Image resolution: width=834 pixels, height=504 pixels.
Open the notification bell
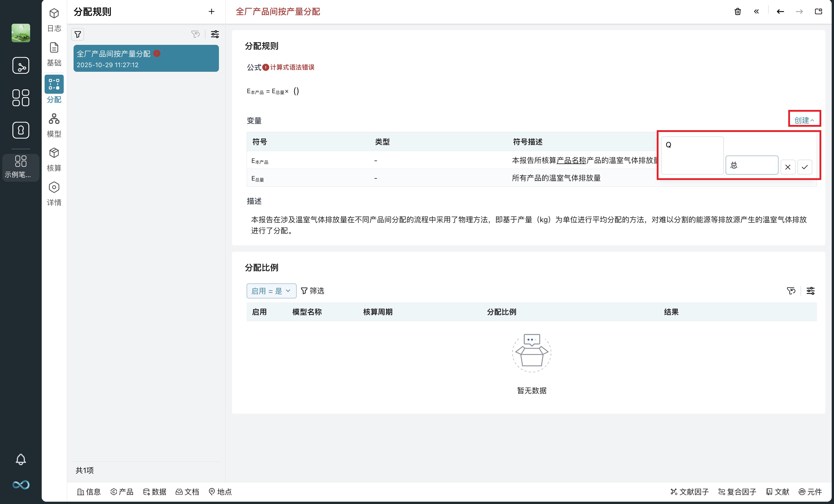pyautogui.click(x=21, y=459)
